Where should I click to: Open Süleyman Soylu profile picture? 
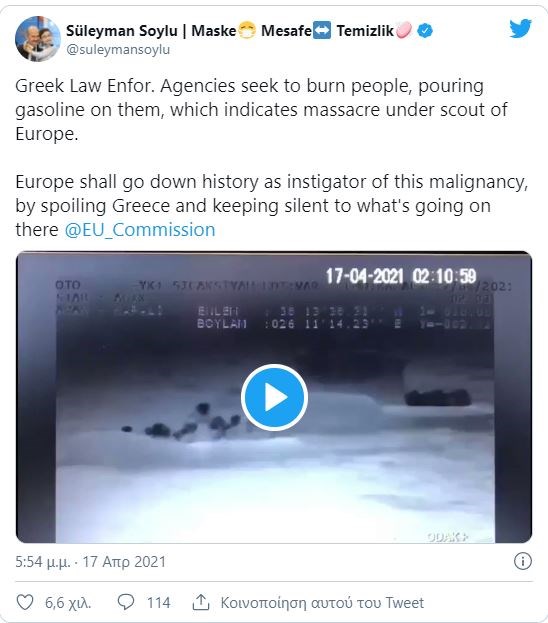pos(38,39)
